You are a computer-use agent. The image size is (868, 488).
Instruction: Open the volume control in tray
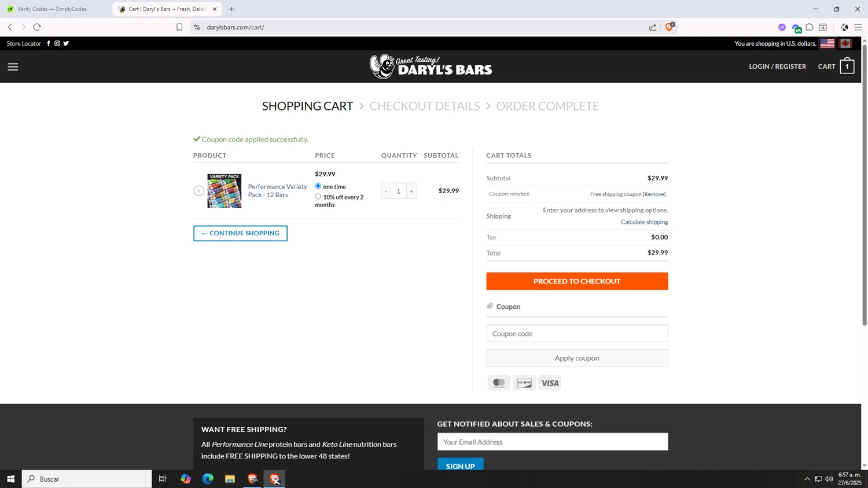click(829, 479)
